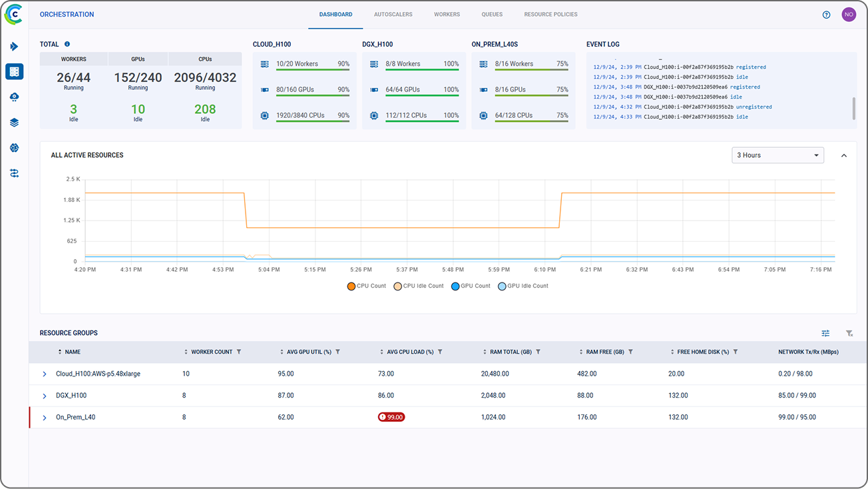The image size is (868, 489).
Task: Expand the On_Prem_L40 resource group row
Action: click(45, 417)
